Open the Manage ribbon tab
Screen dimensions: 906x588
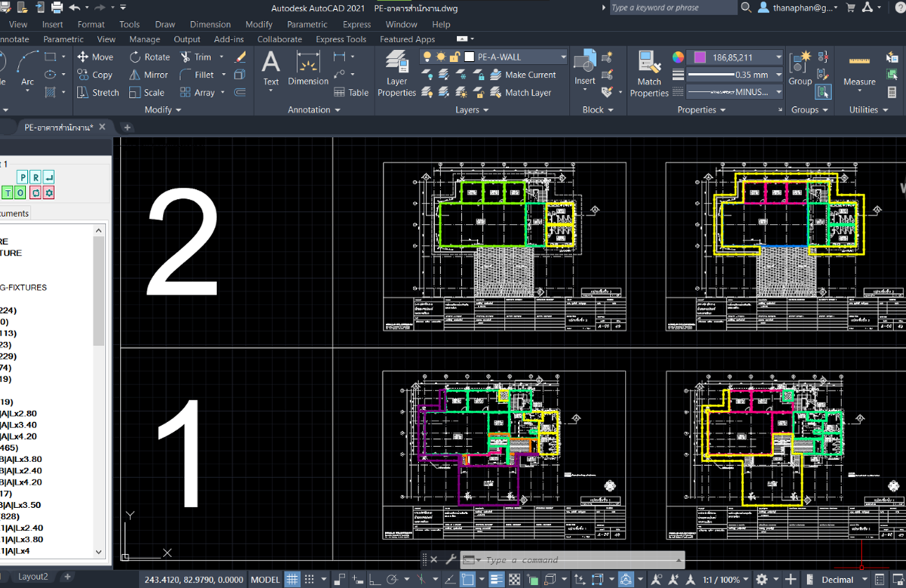coord(144,39)
